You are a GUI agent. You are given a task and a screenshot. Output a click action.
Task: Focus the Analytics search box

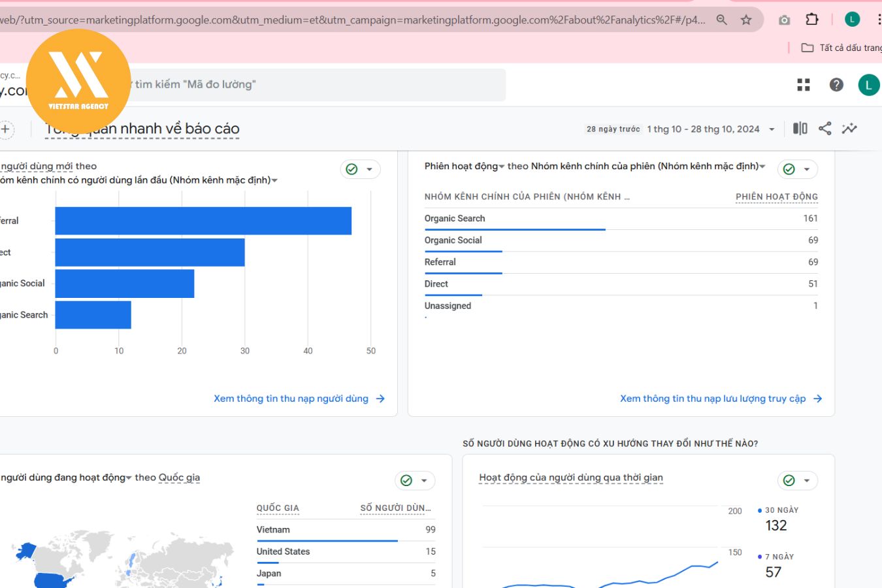tap(314, 84)
